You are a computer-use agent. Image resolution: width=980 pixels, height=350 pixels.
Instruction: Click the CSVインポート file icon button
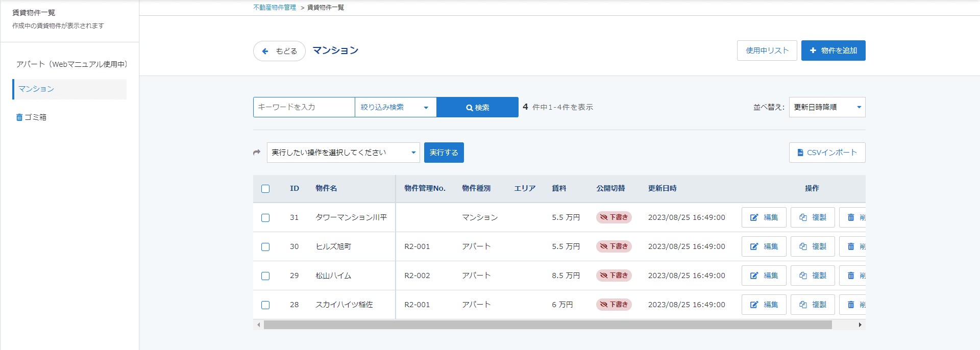827,153
